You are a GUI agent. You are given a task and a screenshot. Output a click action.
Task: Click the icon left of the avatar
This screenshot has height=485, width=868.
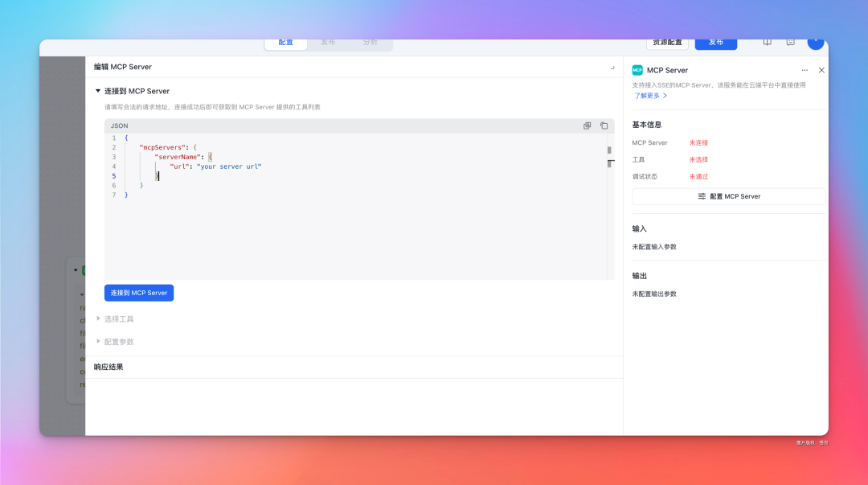point(791,42)
